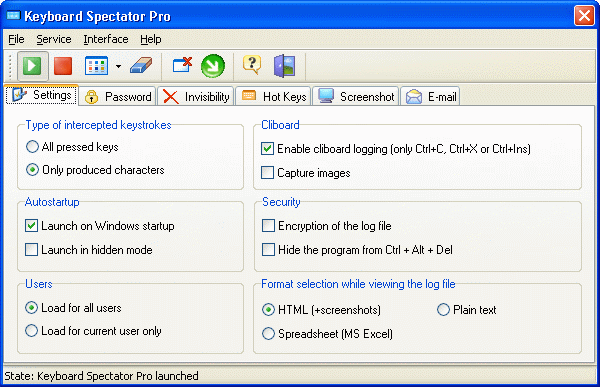
Task: Enable Encryption of the log file
Action: [327, 226]
